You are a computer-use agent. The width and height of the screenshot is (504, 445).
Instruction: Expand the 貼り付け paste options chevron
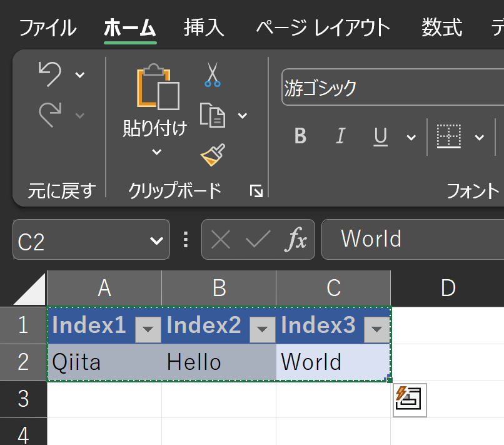[x=156, y=151]
